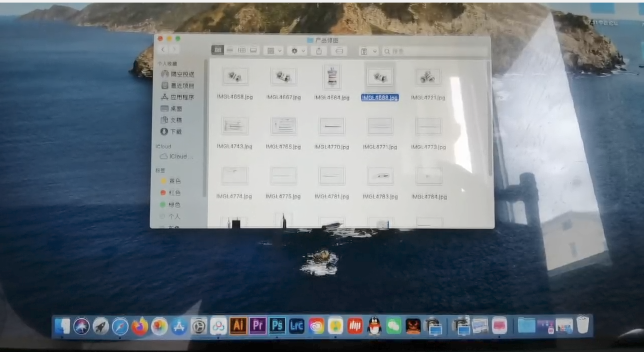Switch Finder to list view
The width and height of the screenshot is (644, 352).
click(230, 50)
